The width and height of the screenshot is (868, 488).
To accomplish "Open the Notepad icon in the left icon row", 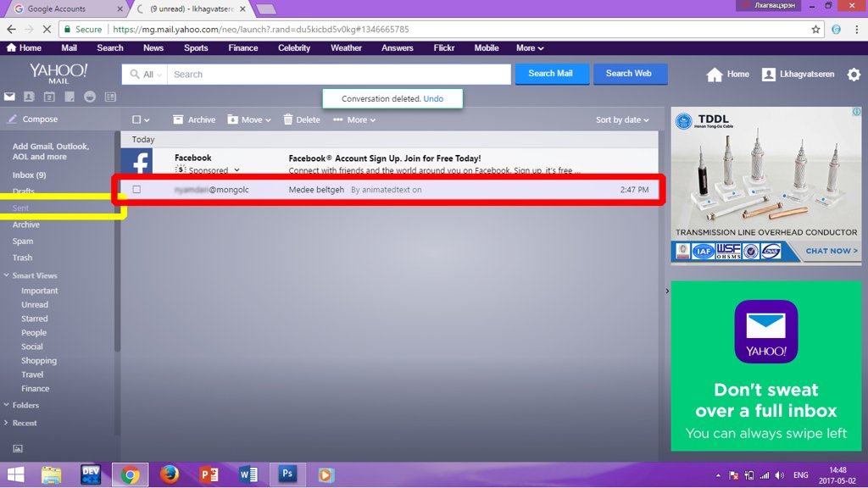I will 70,97.
